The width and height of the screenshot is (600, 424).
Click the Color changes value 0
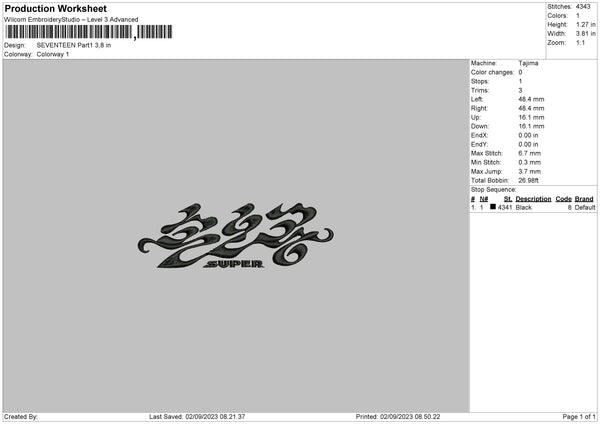coord(520,72)
